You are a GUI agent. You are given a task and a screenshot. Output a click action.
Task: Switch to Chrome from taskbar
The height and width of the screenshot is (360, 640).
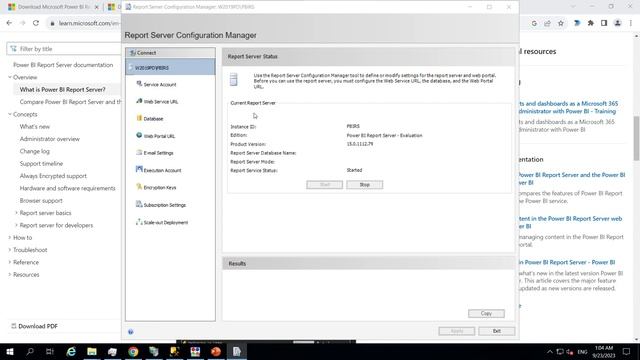pos(133,351)
